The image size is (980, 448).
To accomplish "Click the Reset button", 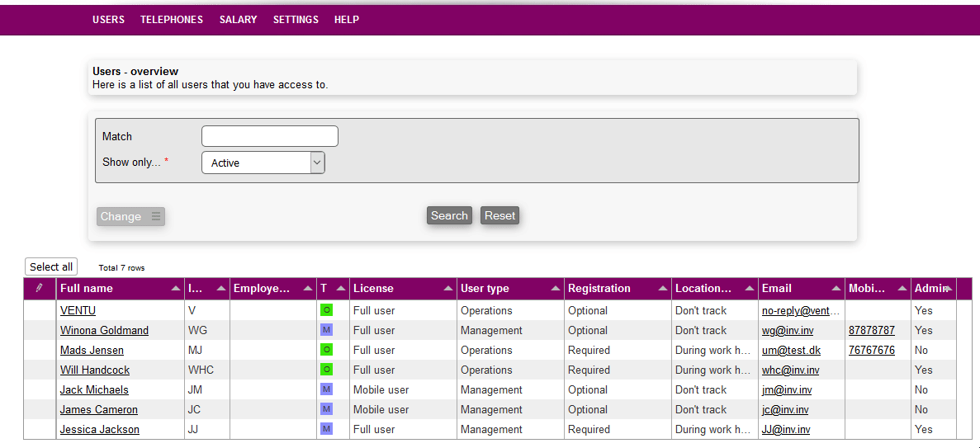I will pos(499,216).
